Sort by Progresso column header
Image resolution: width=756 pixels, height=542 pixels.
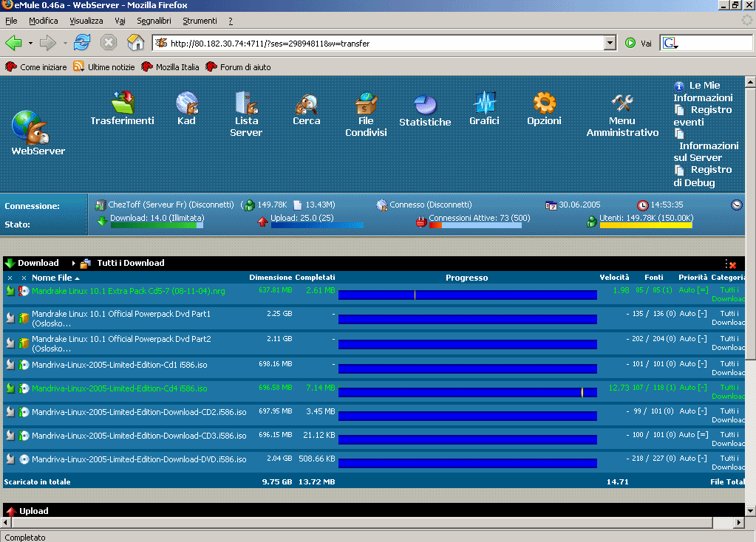click(467, 278)
